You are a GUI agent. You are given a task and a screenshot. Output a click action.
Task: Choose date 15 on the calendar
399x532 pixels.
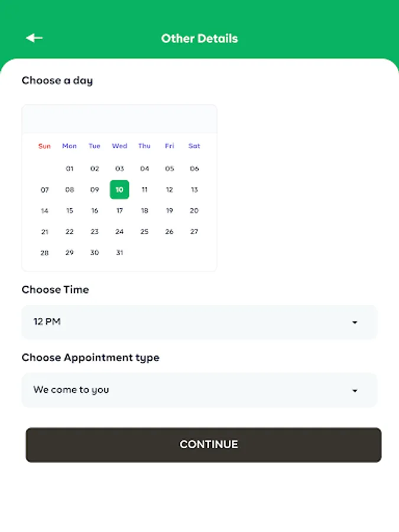[70, 211]
